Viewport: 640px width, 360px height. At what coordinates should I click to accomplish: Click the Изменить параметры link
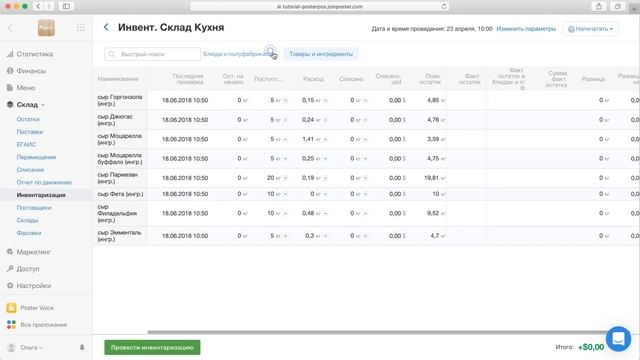(x=526, y=29)
